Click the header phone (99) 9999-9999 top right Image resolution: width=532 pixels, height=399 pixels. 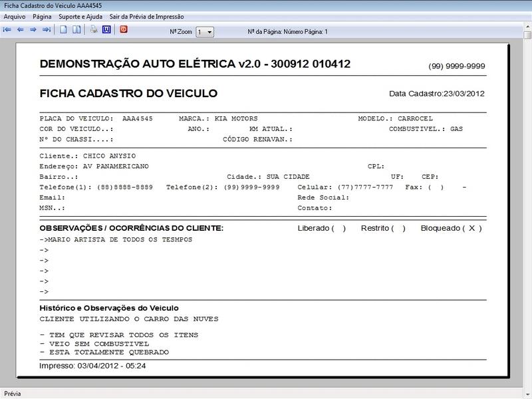coord(457,66)
